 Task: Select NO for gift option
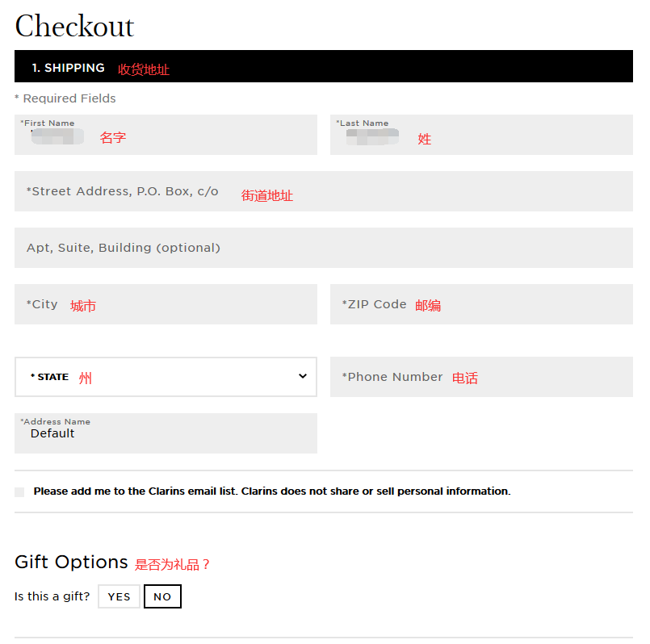(162, 596)
